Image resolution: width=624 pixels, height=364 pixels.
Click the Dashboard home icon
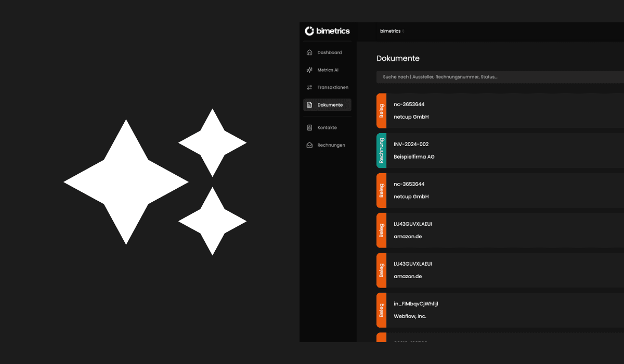tap(309, 53)
